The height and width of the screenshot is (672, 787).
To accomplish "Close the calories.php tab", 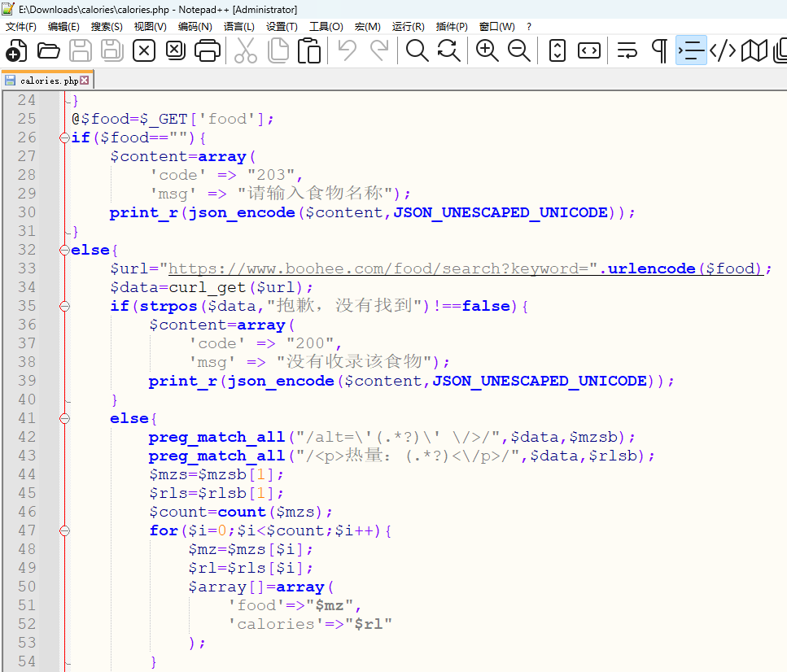I will (x=85, y=81).
